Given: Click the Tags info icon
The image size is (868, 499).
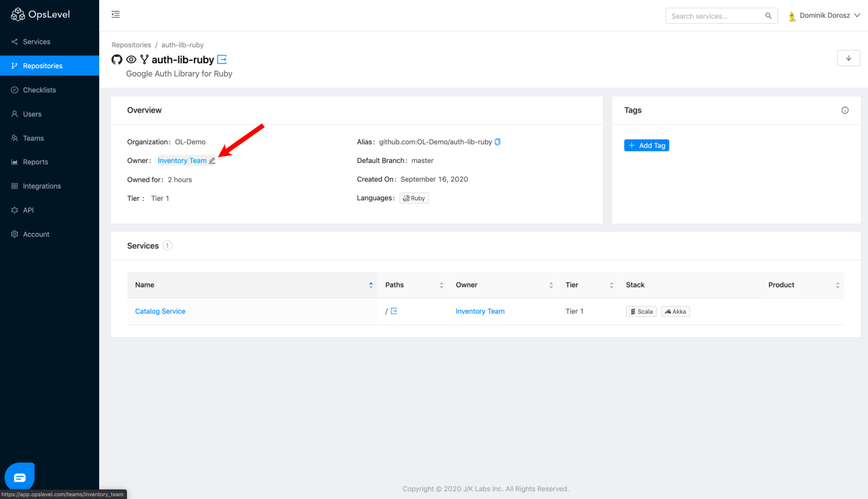Looking at the screenshot, I should pos(844,110).
